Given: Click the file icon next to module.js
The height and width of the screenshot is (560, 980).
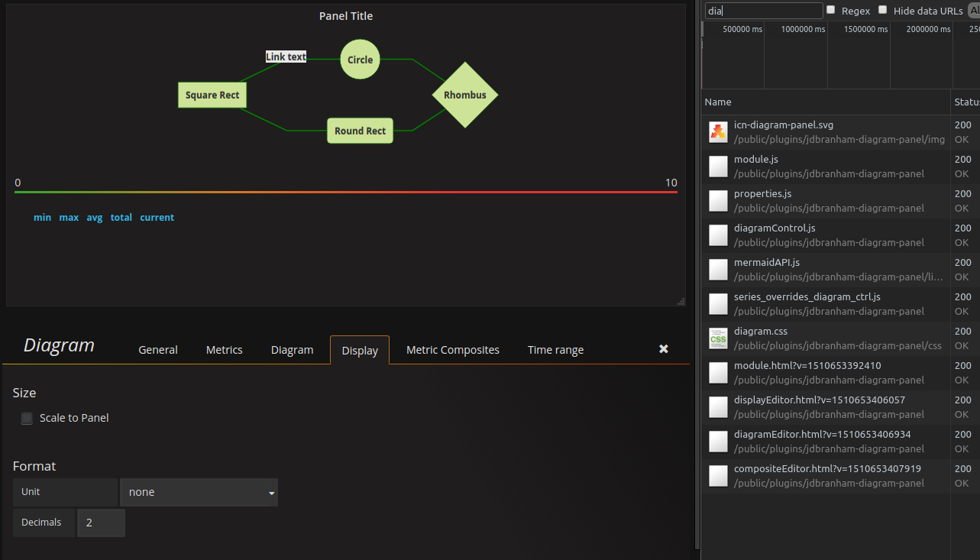Looking at the screenshot, I should (718, 166).
